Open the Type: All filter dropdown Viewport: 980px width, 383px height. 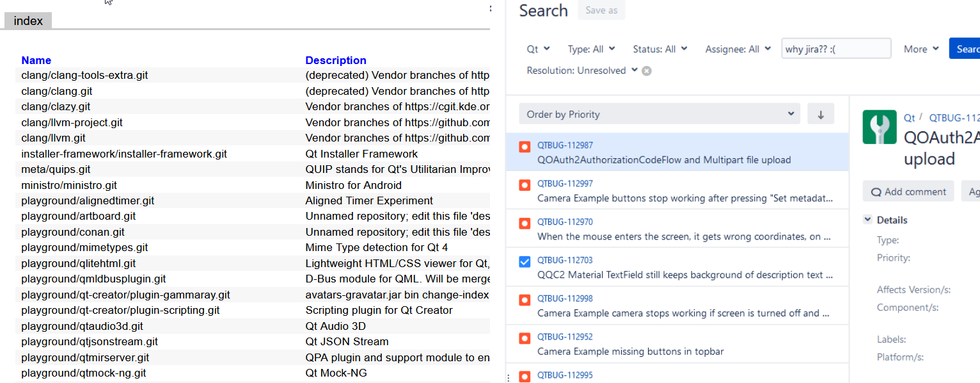592,49
